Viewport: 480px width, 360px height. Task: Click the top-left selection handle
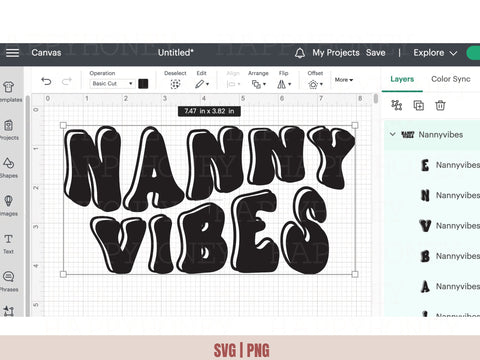tap(63, 125)
